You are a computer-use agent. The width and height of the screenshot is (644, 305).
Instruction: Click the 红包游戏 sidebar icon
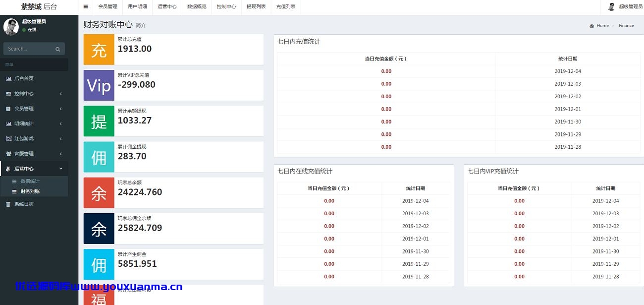coord(8,138)
